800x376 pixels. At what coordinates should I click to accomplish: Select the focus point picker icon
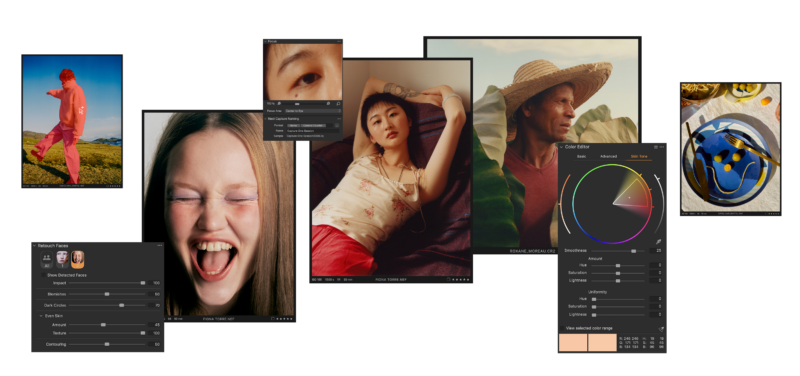[338, 104]
